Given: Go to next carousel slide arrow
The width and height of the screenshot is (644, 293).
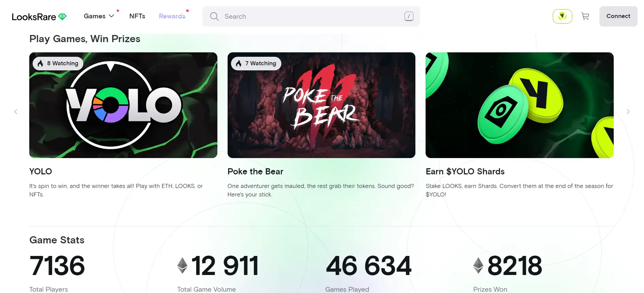Looking at the screenshot, I should pyautogui.click(x=628, y=112).
